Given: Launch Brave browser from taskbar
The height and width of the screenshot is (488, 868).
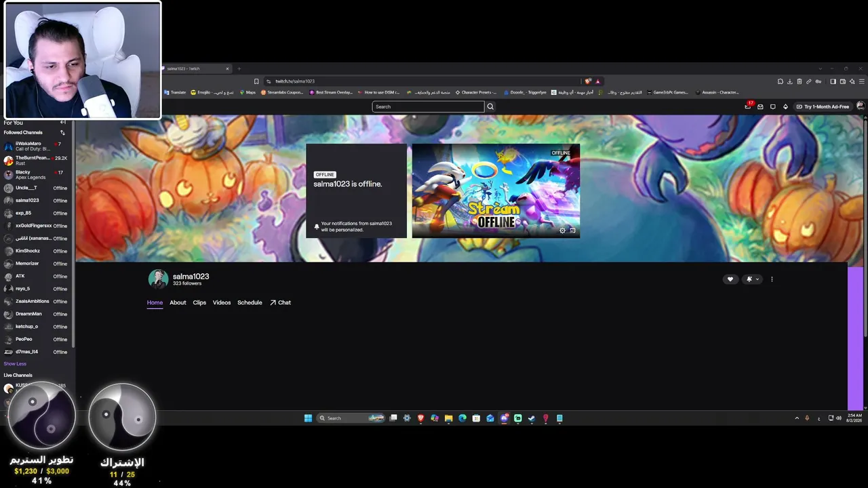Looking at the screenshot, I should coord(420,418).
